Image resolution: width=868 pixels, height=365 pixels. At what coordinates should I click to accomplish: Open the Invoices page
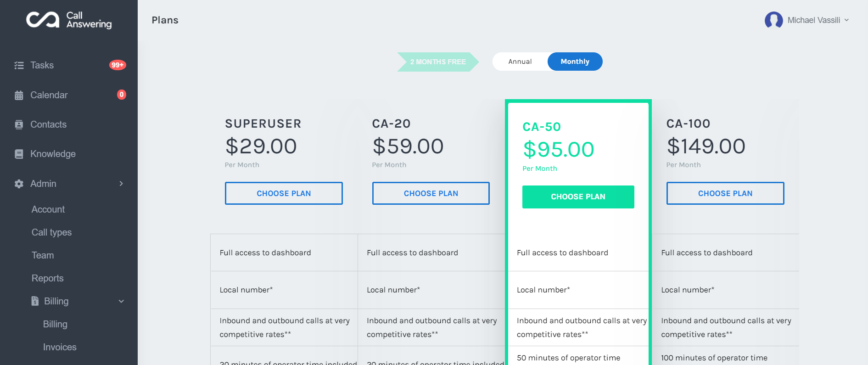(60, 347)
